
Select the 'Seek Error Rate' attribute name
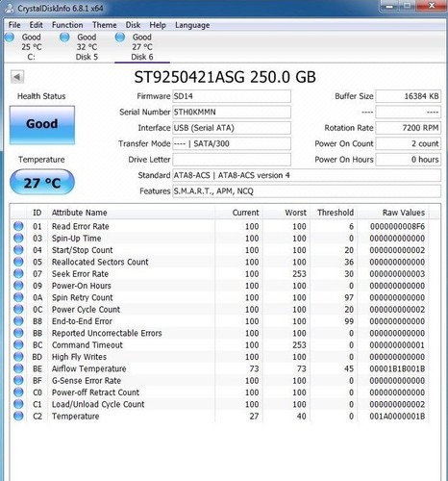coord(80,274)
